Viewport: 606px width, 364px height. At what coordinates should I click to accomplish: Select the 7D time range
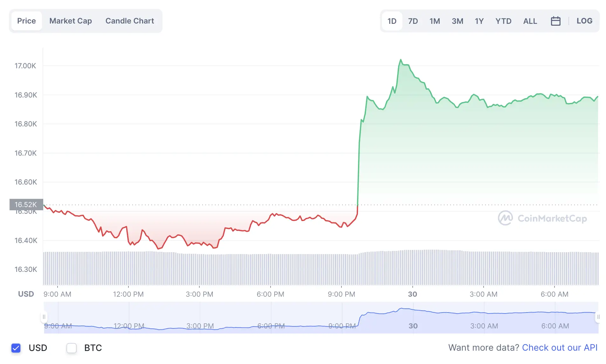pos(413,21)
